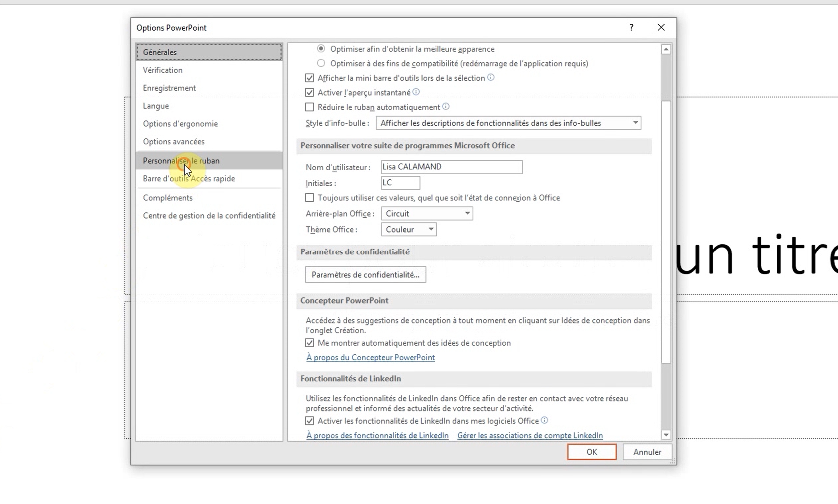Open the Langue category
The image size is (838, 504).
click(209, 106)
